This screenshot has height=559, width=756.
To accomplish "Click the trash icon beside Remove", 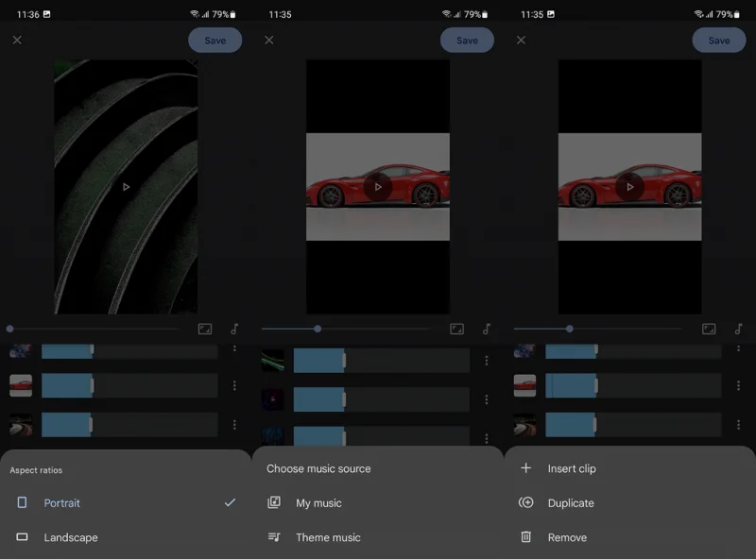I will (x=526, y=537).
